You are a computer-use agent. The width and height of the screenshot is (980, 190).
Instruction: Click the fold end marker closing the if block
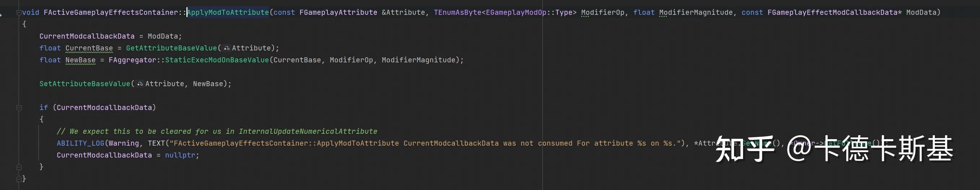[x=19, y=167]
